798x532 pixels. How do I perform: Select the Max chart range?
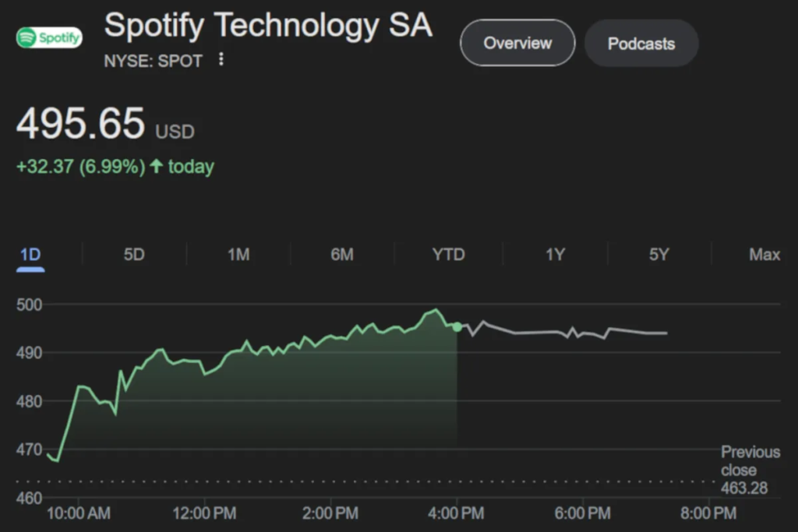pyautogui.click(x=764, y=255)
